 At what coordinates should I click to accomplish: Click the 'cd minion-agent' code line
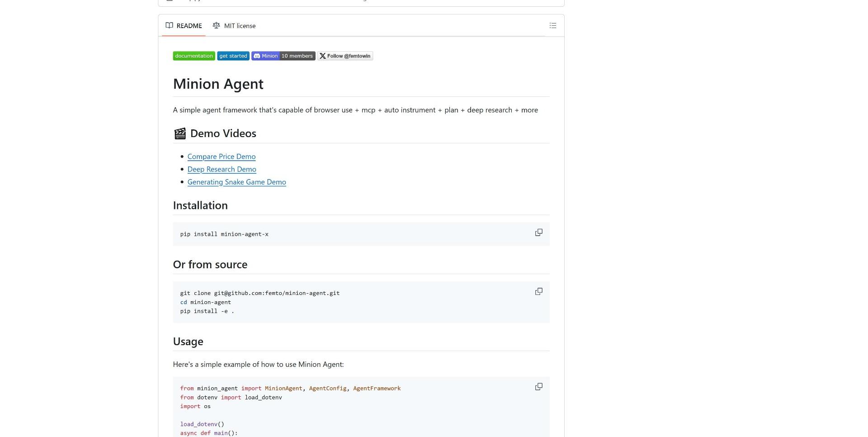click(x=206, y=302)
